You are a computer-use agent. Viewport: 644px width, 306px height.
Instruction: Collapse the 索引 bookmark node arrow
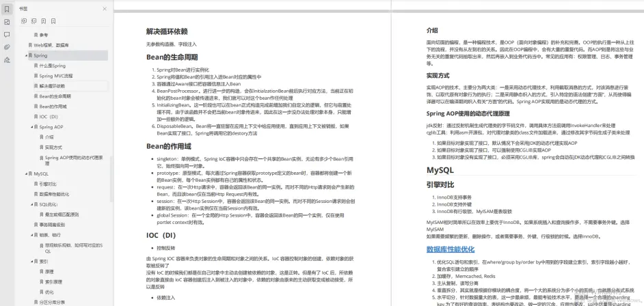coord(31,262)
